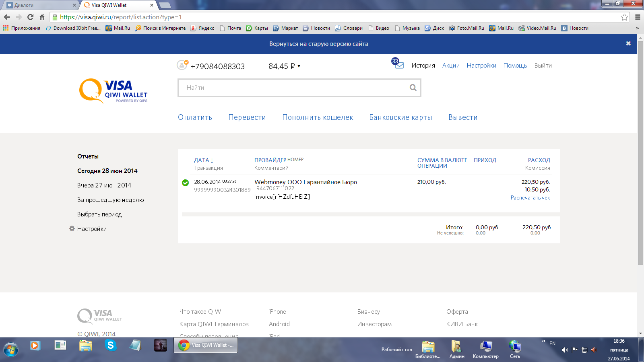Open Настройки in top navigation
Image resolution: width=644 pixels, height=362 pixels.
481,66
